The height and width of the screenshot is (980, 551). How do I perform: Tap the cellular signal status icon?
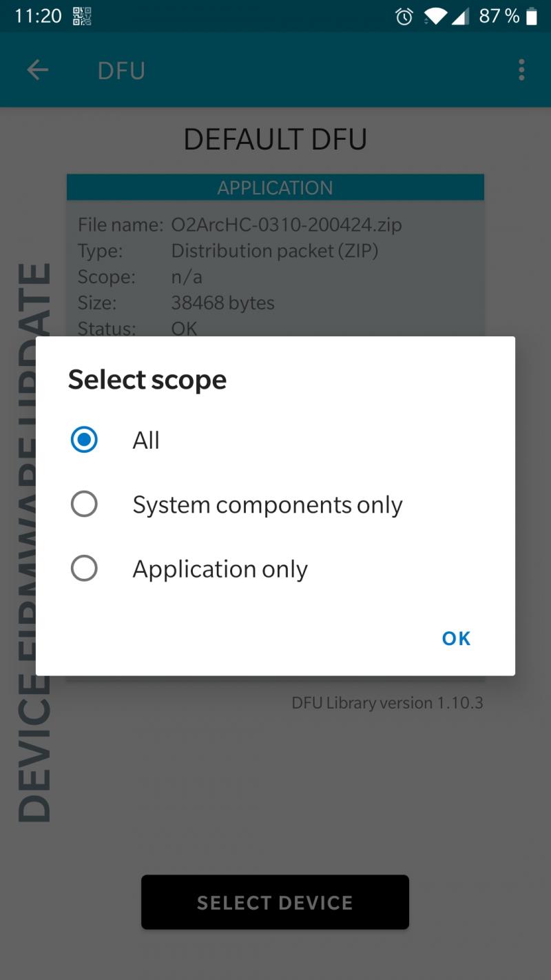point(460,17)
